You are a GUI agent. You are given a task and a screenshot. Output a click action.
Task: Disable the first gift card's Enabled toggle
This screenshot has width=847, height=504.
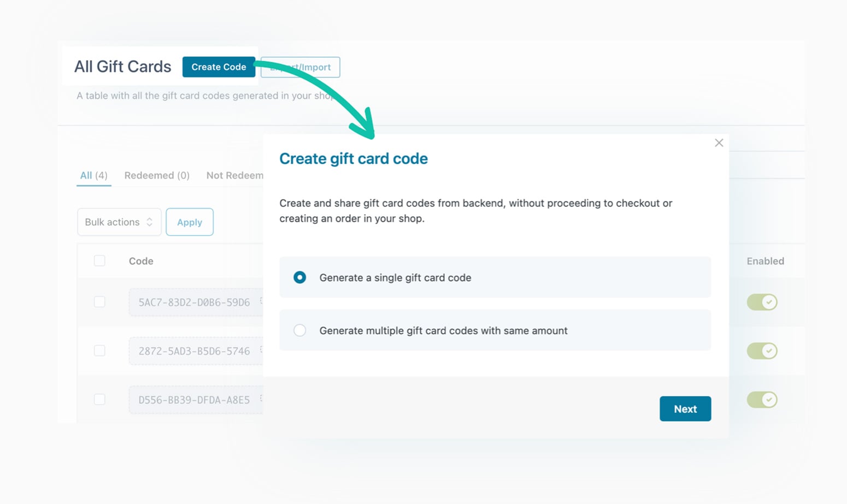762,302
